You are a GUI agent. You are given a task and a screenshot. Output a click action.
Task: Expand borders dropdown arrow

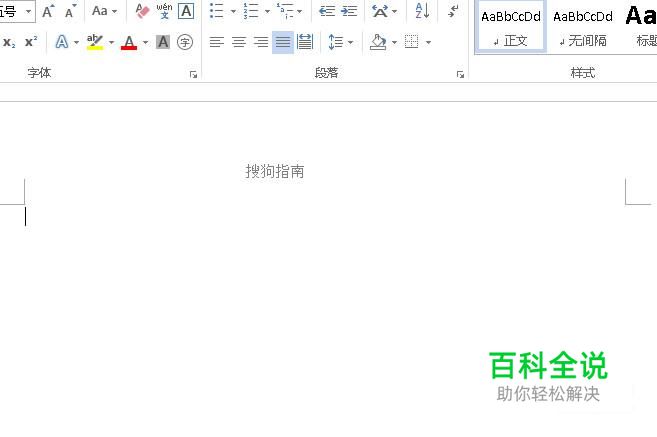tap(428, 42)
